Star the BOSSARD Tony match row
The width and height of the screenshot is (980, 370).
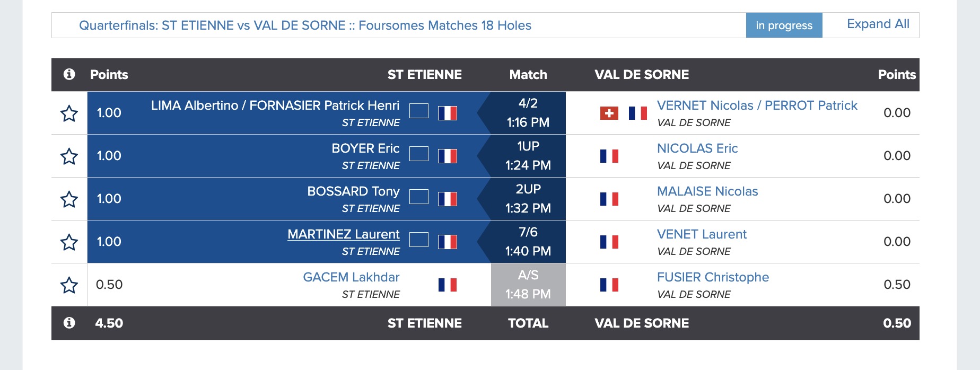point(69,199)
